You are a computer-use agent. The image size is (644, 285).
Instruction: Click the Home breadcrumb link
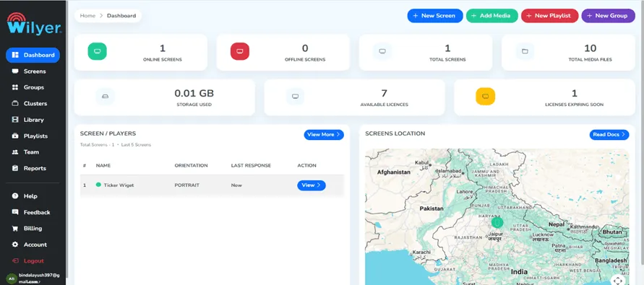point(87,16)
